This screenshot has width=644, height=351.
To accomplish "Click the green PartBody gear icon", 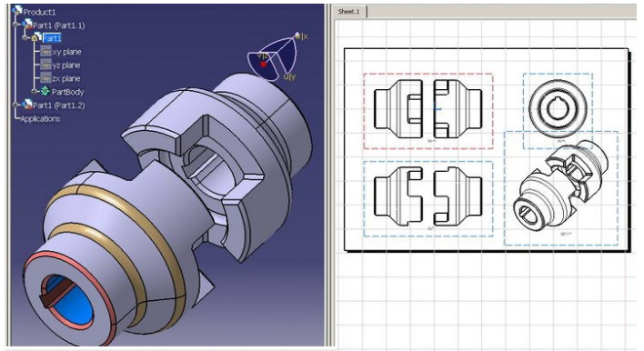I will [45, 92].
